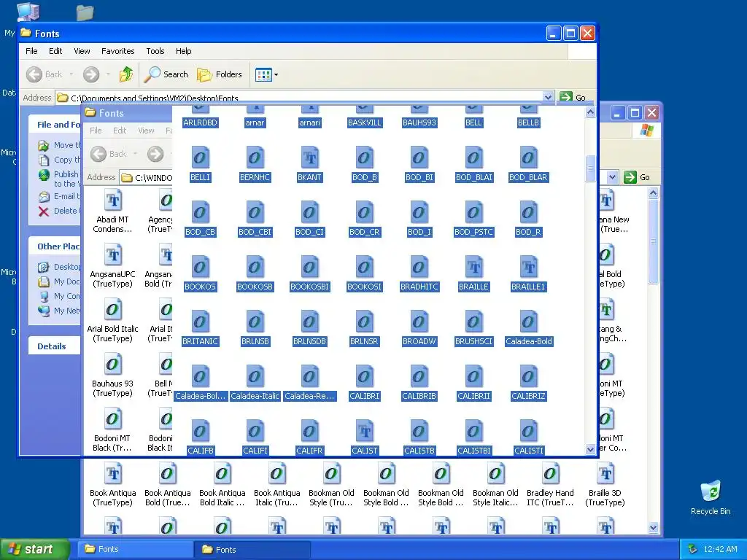Select the BRADHITC font file icon
This screenshot has width=747, height=560.
pyautogui.click(x=419, y=268)
